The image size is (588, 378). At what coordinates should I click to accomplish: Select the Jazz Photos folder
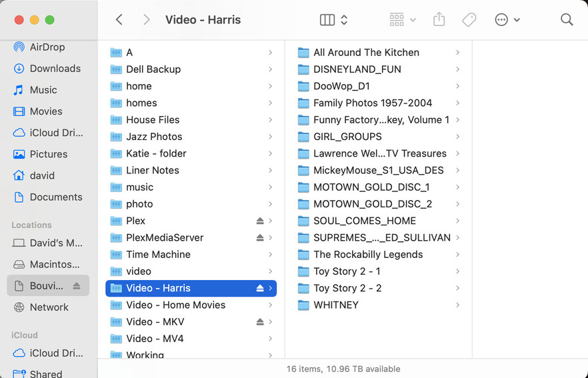point(191,137)
